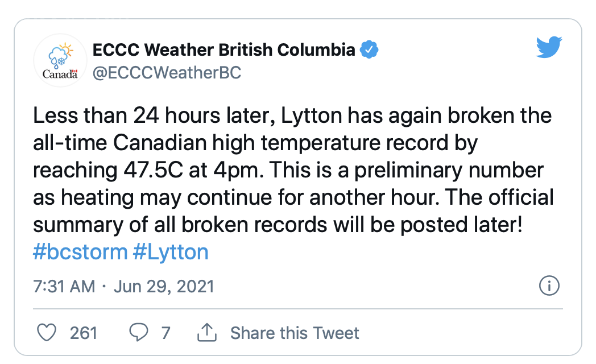Open the tweet info circle icon
The height and width of the screenshot is (364, 596).
click(x=549, y=286)
